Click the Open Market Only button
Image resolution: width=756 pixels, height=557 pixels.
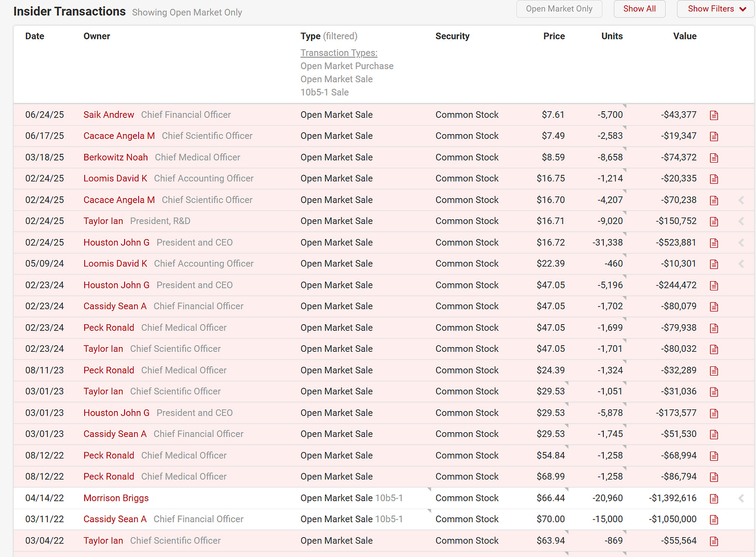point(559,9)
